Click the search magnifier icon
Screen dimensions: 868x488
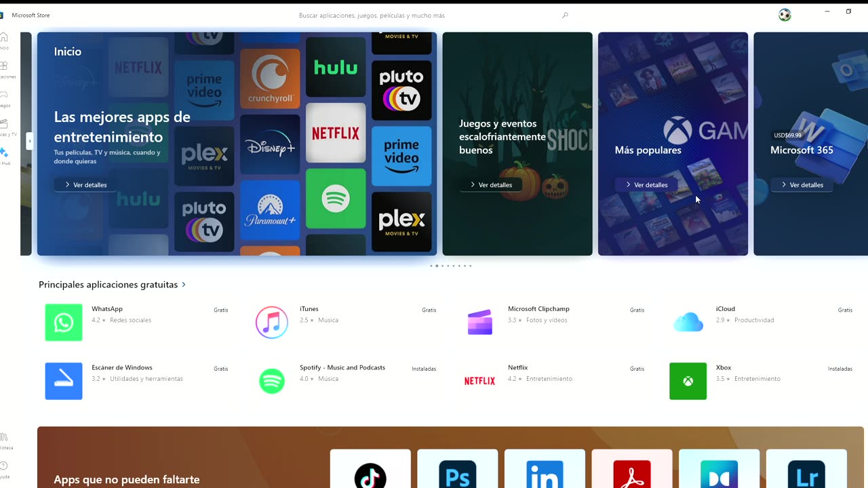point(565,15)
